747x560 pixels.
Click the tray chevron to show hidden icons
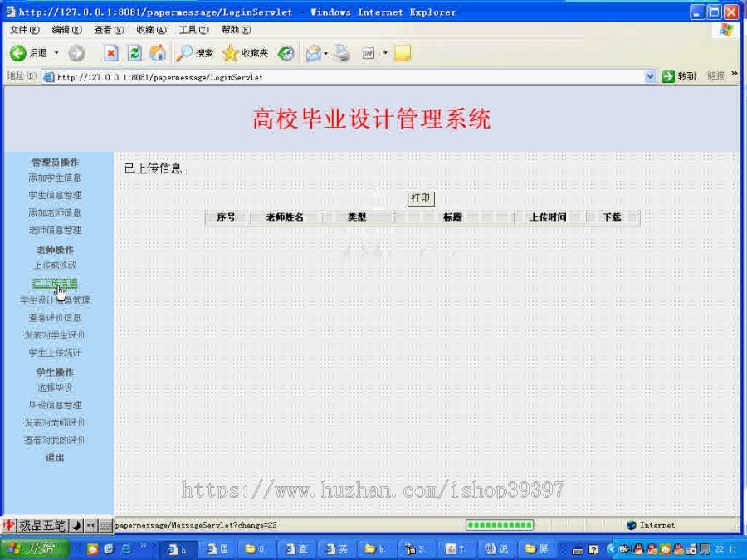coord(613,549)
